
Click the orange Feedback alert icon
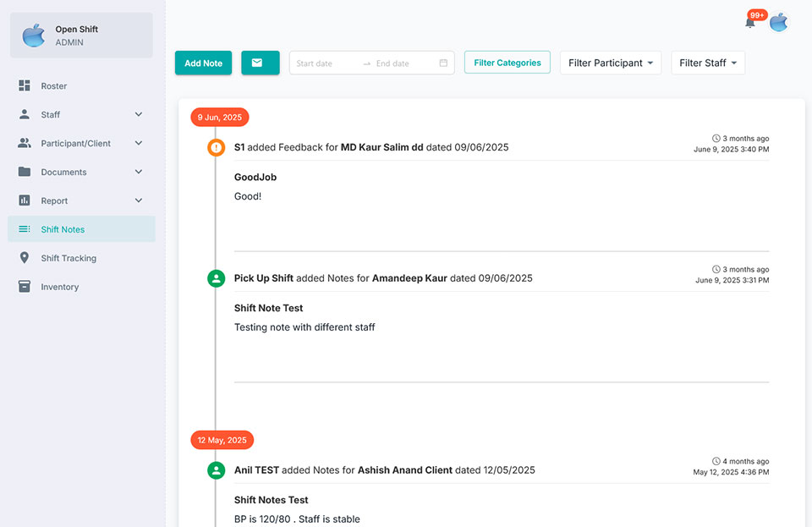217,147
